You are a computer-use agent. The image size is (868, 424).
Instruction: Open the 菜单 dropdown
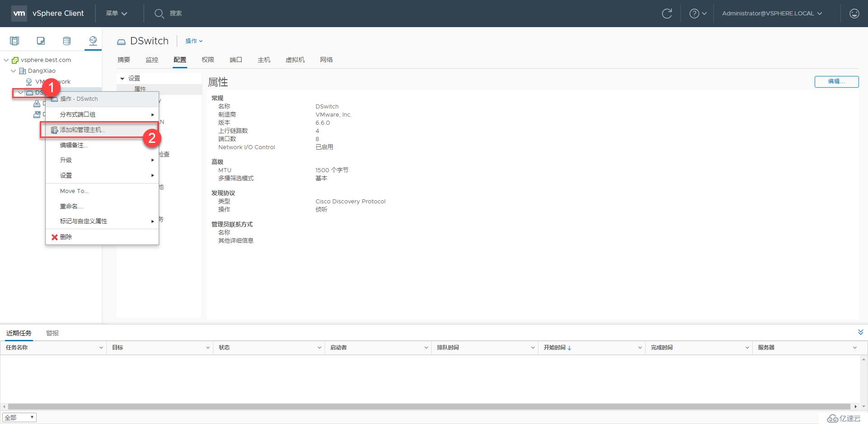117,14
